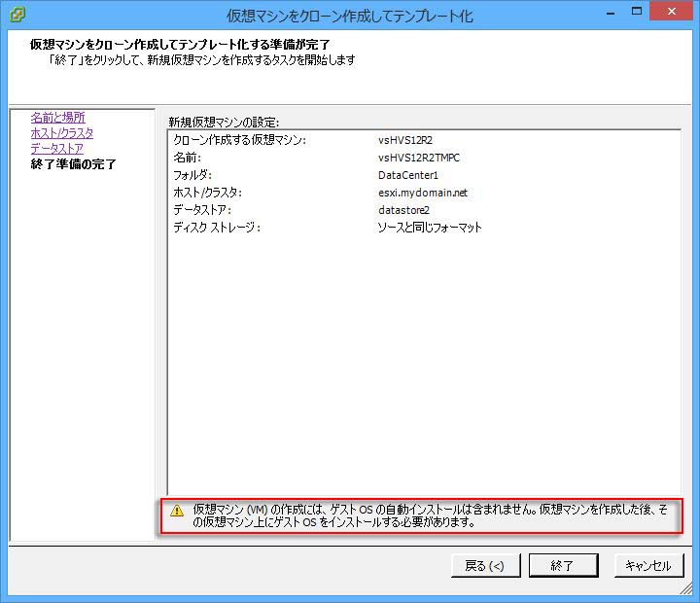Select the value ソースと同じフォーマット
This screenshot has height=603, width=700.
pyautogui.click(x=430, y=228)
